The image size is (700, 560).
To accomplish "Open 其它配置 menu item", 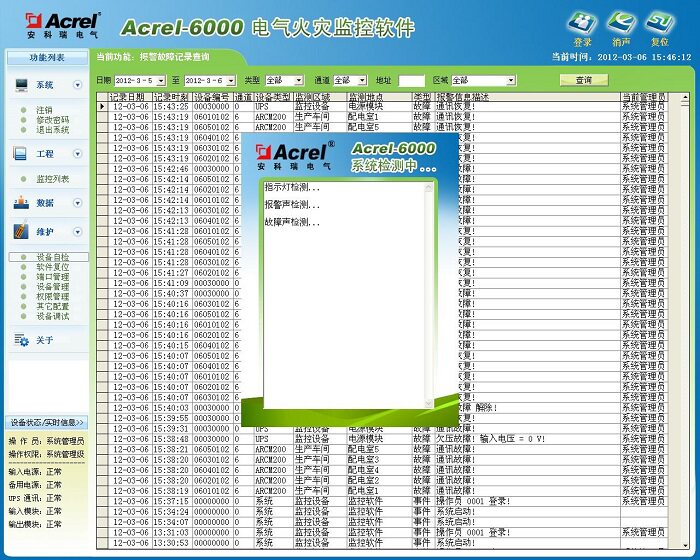I will [53, 306].
